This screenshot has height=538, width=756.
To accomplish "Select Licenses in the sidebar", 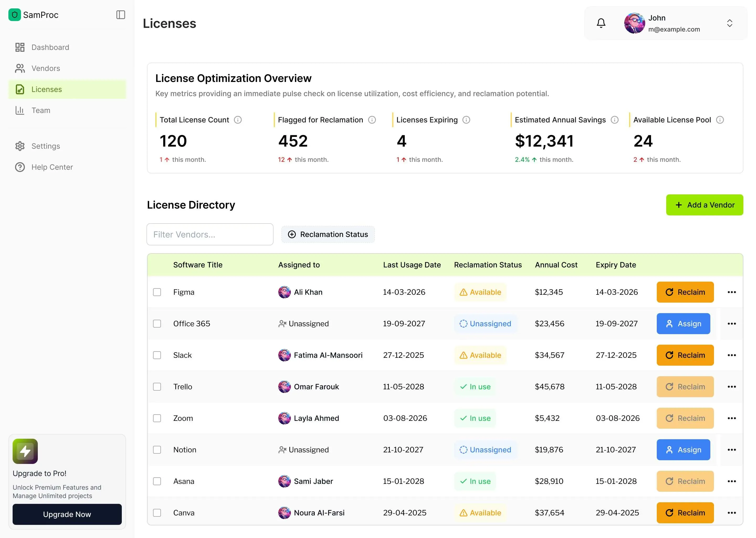I will [x=67, y=89].
